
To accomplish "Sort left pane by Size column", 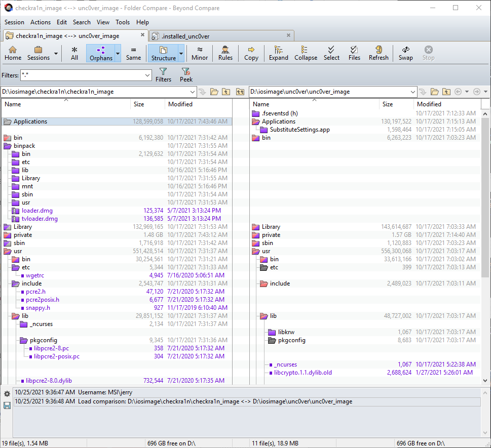I will [x=147, y=104].
